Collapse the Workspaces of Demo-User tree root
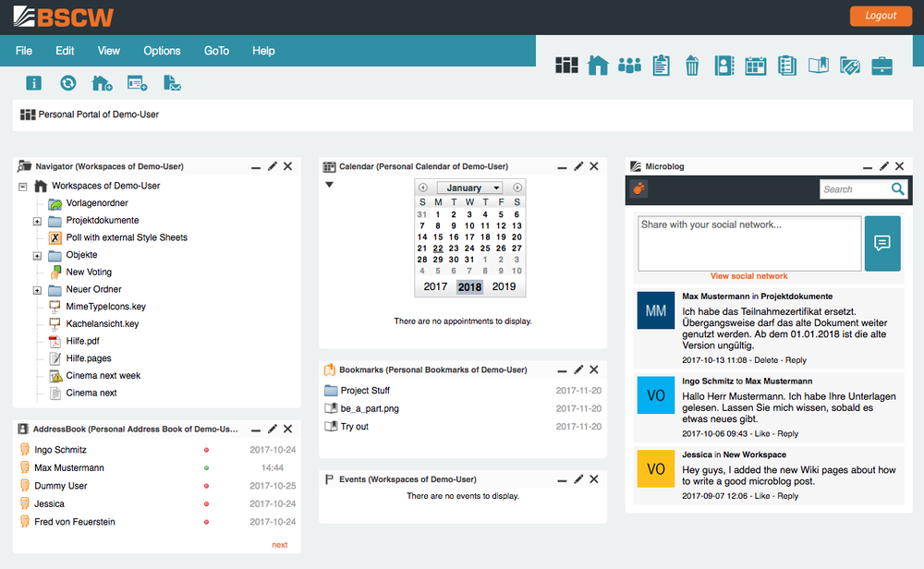Image resolution: width=924 pixels, height=569 pixels. (x=22, y=185)
